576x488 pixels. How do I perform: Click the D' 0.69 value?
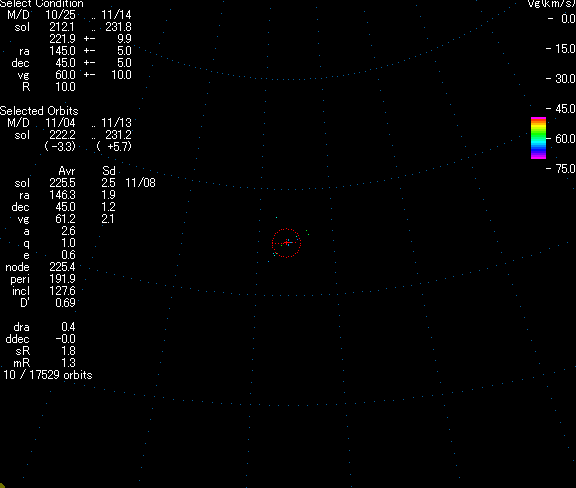65,303
